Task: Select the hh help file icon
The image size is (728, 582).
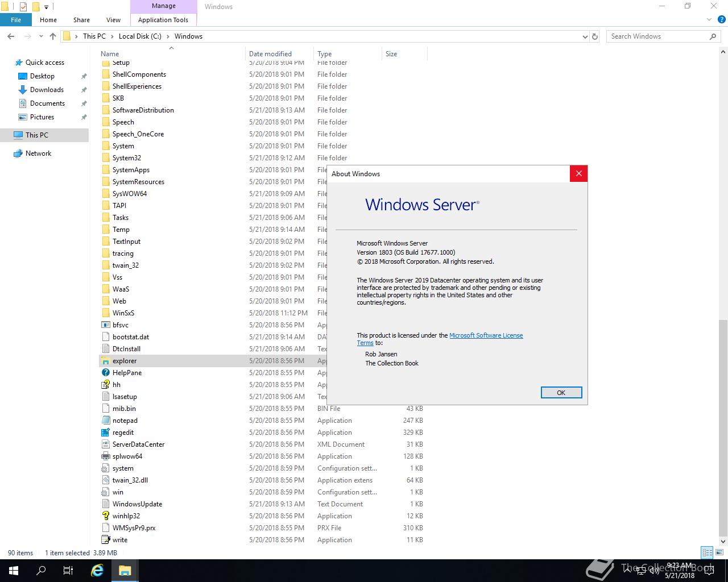Action: tap(105, 385)
